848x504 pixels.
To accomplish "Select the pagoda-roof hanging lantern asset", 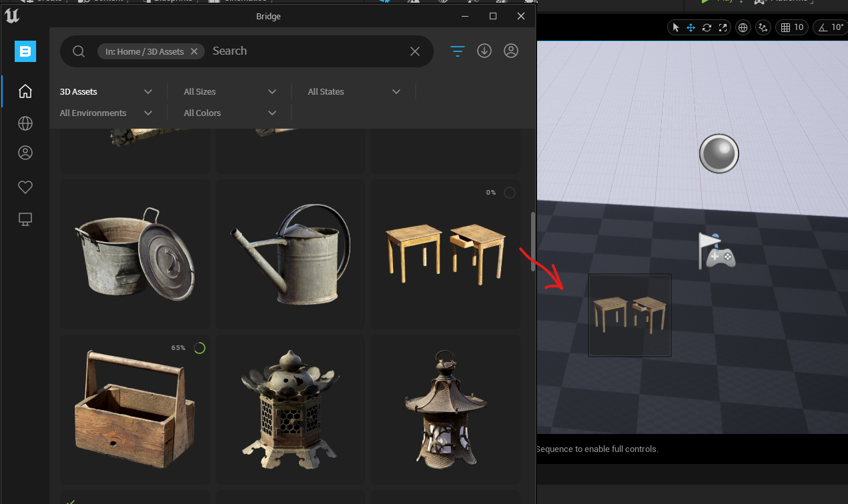I will click(445, 409).
